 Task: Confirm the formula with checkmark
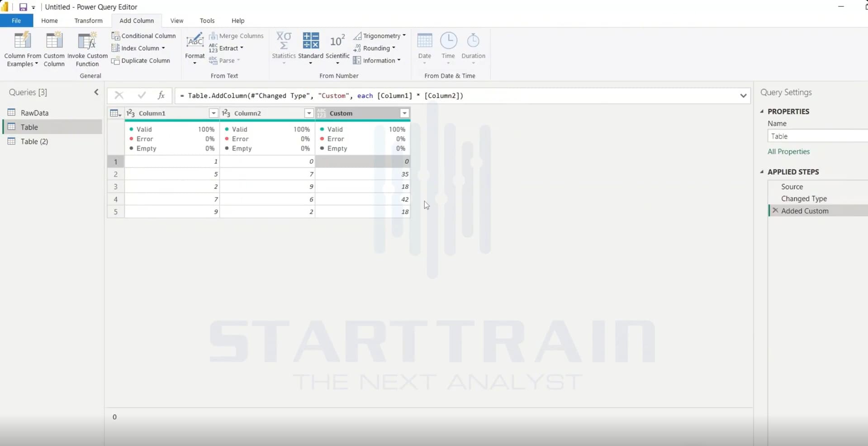pyautogui.click(x=142, y=95)
